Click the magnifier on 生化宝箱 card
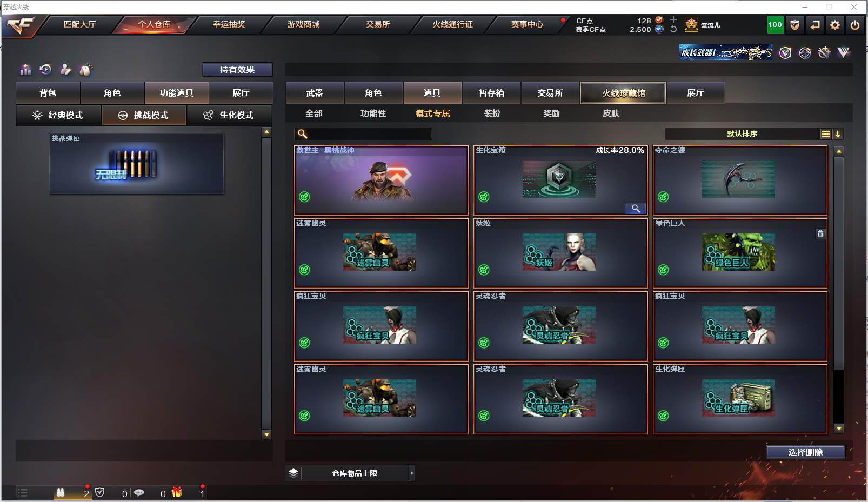868x502 pixels. (x=636, y=209)
